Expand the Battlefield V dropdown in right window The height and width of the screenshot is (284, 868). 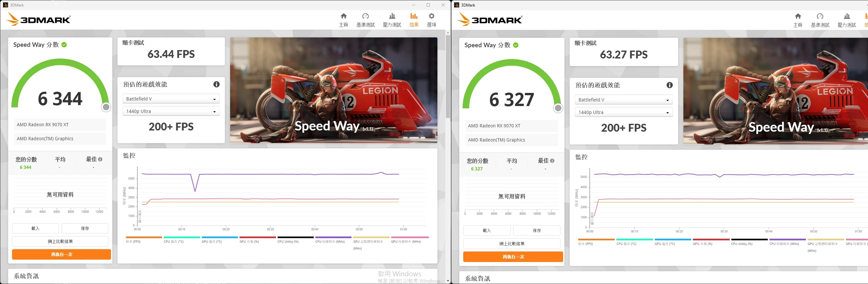(623, 100)
